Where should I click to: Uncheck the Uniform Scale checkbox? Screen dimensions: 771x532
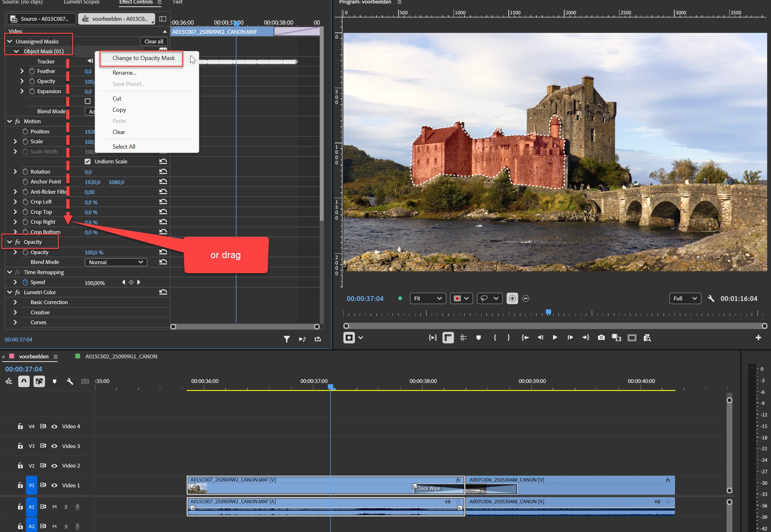click(88, 162)
